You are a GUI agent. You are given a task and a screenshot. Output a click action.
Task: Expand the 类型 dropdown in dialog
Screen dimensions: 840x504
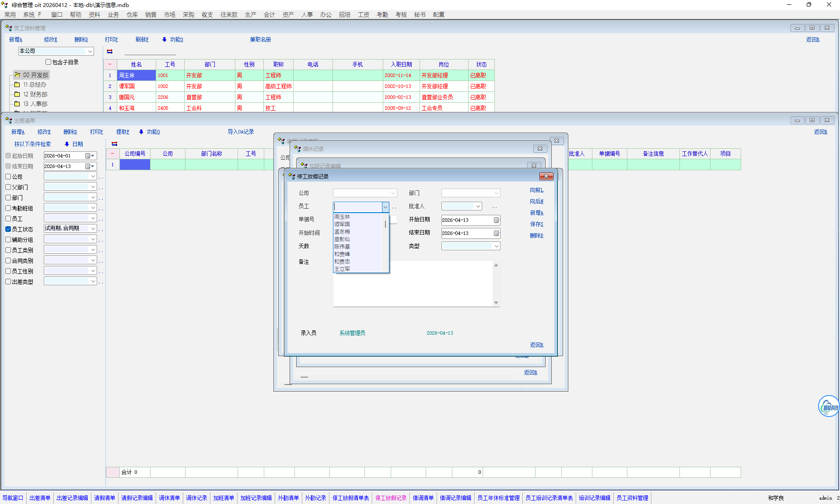[496, 246]
